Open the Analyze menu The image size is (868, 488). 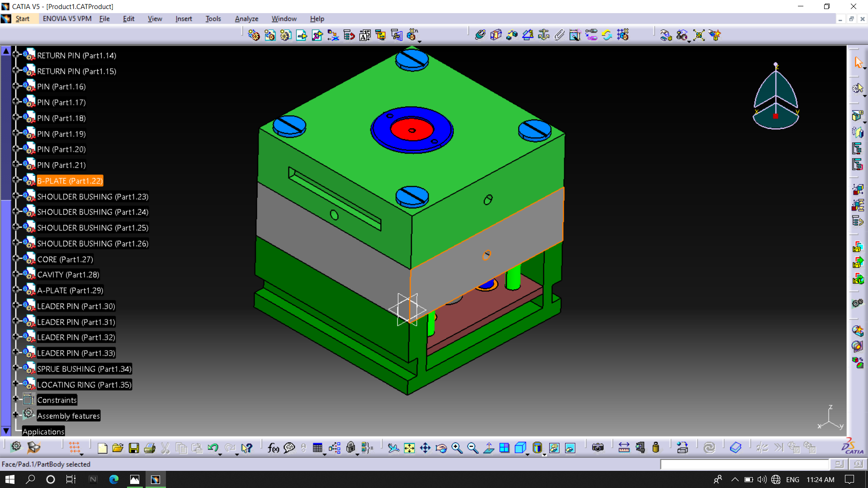click(x=246, y=19)
